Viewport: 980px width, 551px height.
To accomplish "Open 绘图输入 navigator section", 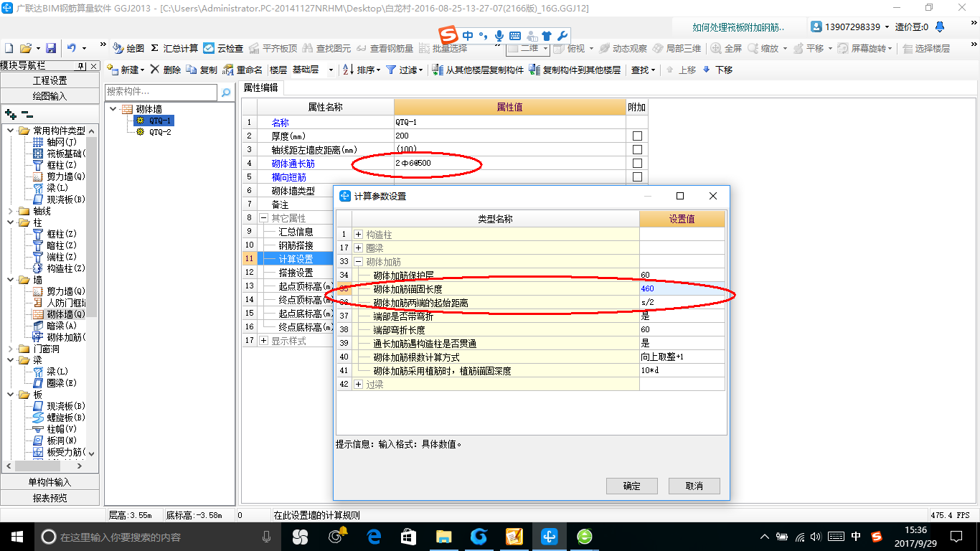I will tap(50, 95).
